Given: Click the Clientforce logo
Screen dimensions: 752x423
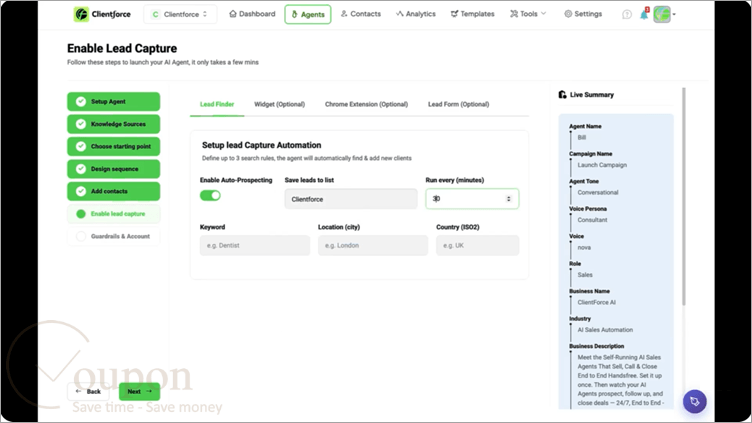Looking at the screenshot, I should coord(102,14).
